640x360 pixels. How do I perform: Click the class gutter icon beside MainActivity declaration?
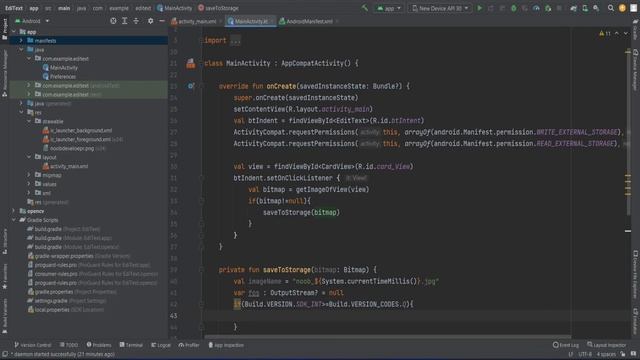click(x=191, y=63)
